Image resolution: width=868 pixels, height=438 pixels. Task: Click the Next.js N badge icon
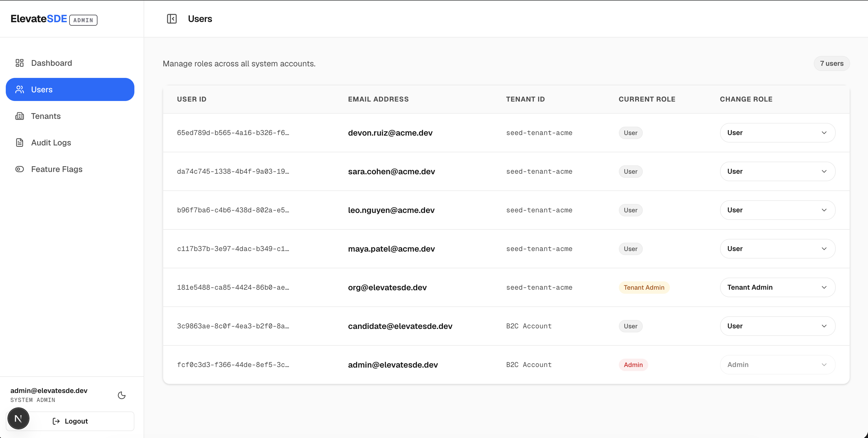[18, 418]
